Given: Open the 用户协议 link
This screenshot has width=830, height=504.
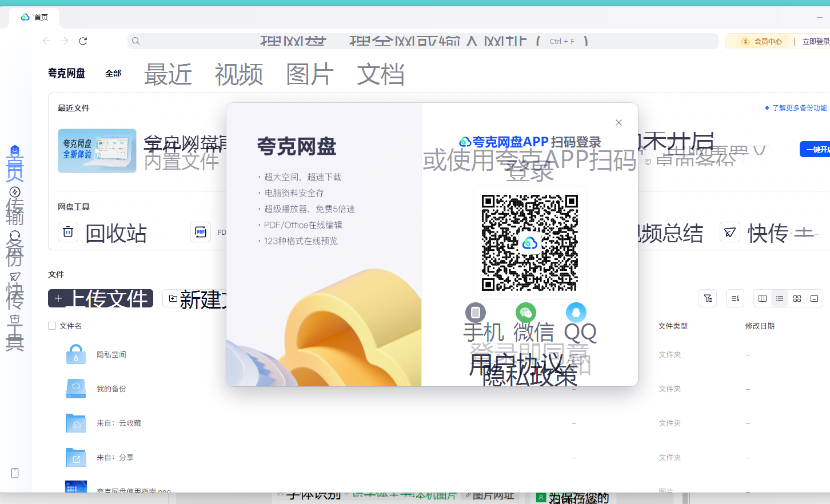Looking at the screenshot, I should pyautogui.click(x=517, y=365).
